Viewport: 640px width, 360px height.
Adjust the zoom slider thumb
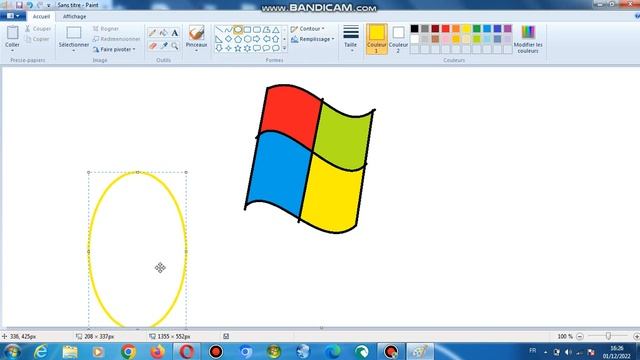pos(608,336)
